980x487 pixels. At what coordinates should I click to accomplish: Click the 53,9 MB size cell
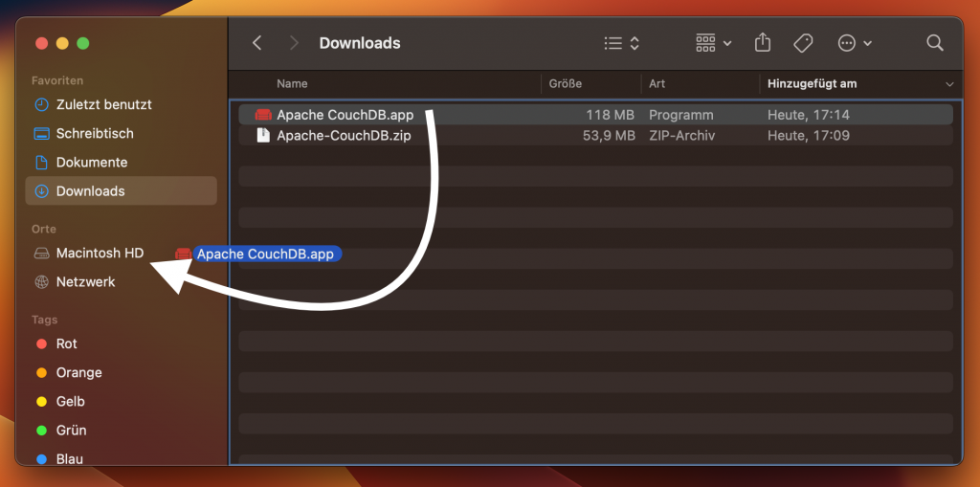(x=609, y=136)
